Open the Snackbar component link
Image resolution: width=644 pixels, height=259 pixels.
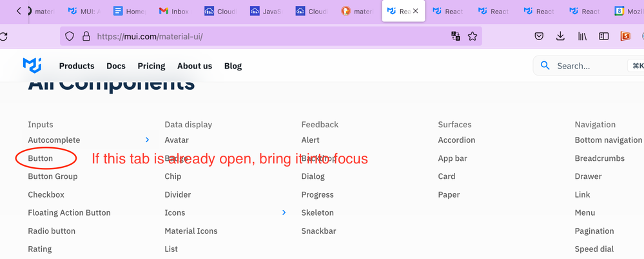click(x=318, y=231)
